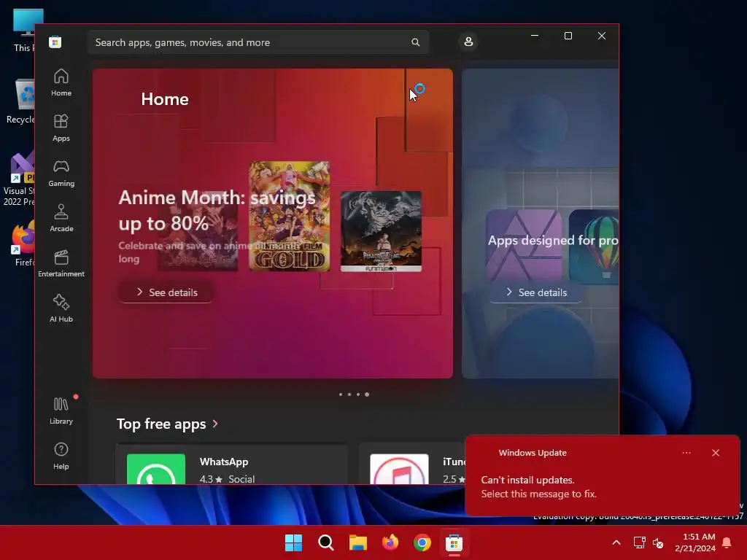Open the Attack on Titan poster thumbnail
This screenshot has width=747, height=560.
(381, 231)
